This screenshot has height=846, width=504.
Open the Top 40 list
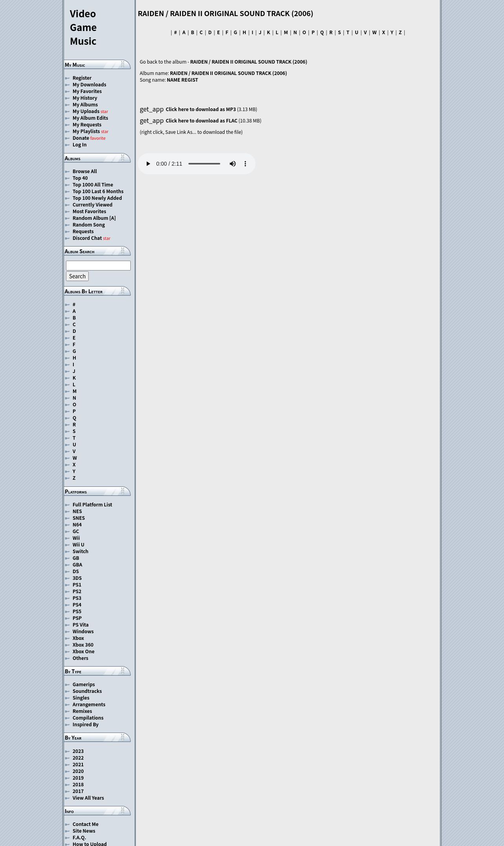click(x=80, y=178)
